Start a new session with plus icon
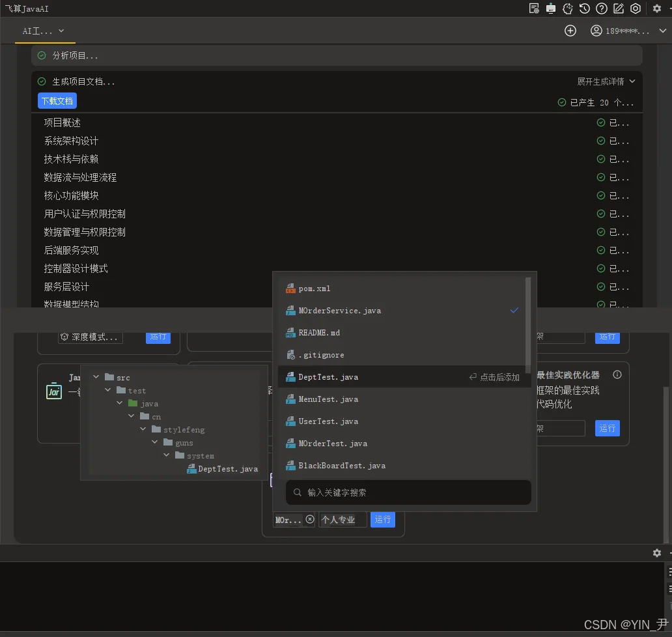This screenshot has width=672, height=637. click(x=570, y=31)
